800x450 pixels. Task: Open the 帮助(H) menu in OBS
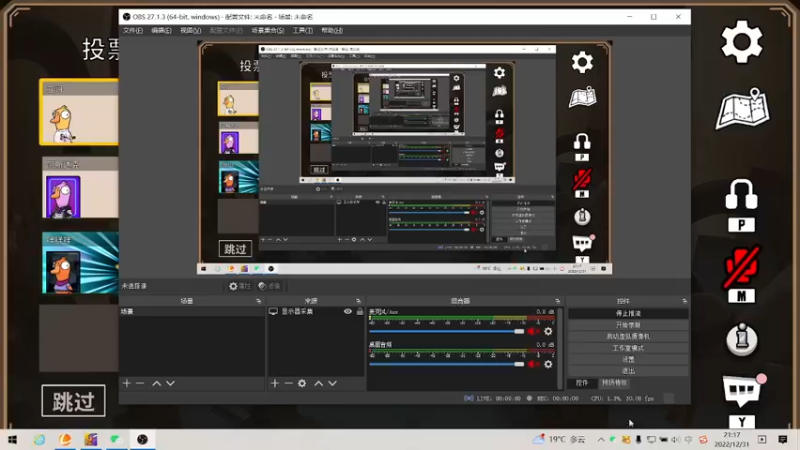click(x=332, y=31)
